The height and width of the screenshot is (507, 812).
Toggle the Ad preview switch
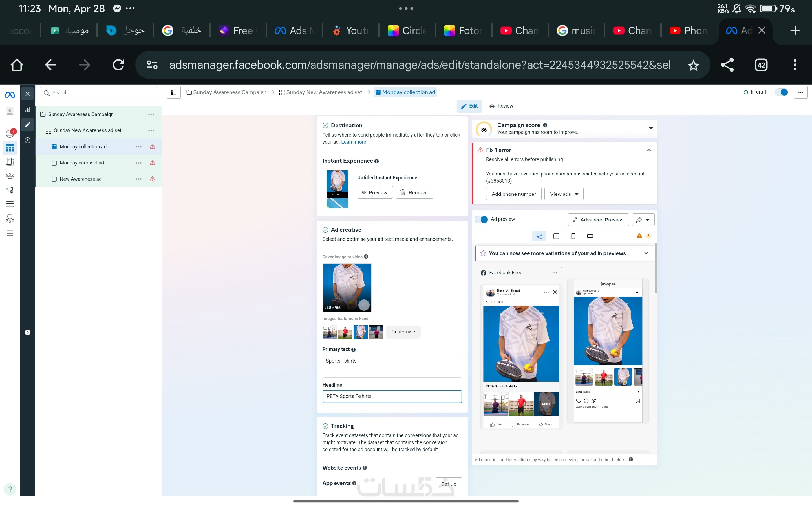tap(482, 219)
